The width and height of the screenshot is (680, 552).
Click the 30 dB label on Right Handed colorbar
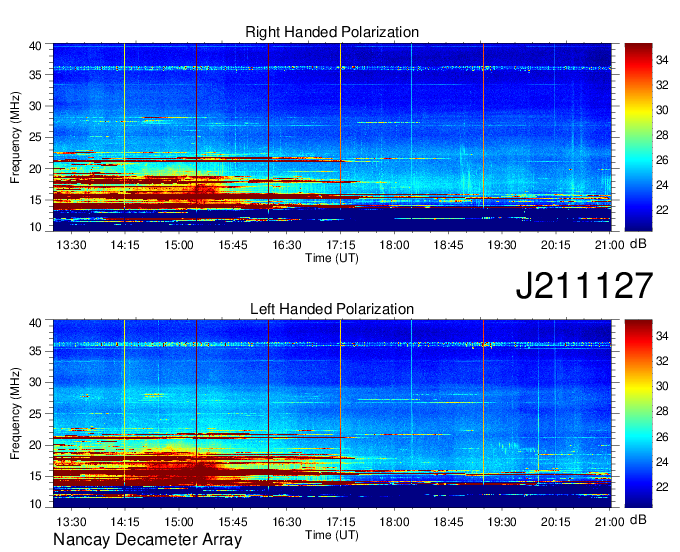(662, 110)
